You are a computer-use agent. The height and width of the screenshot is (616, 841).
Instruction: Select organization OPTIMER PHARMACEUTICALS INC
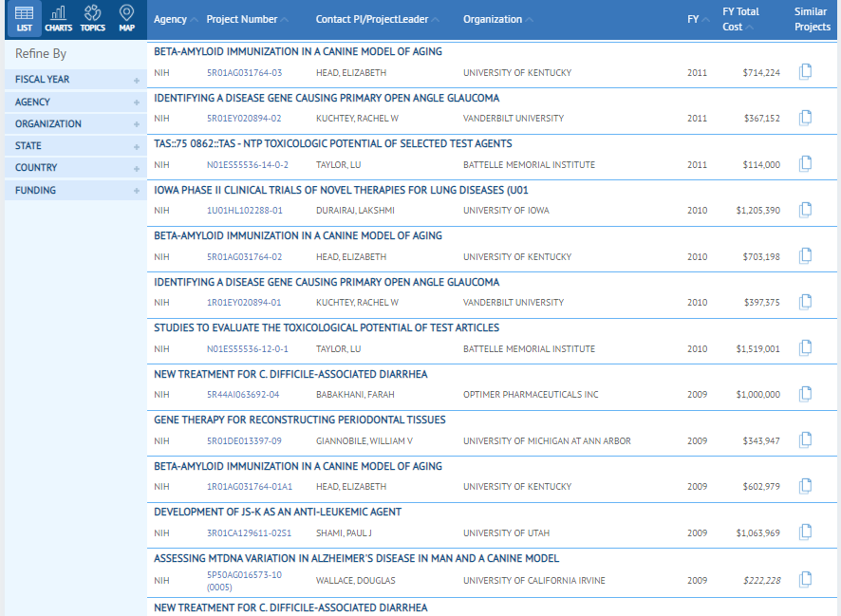[x=531, y=395]
